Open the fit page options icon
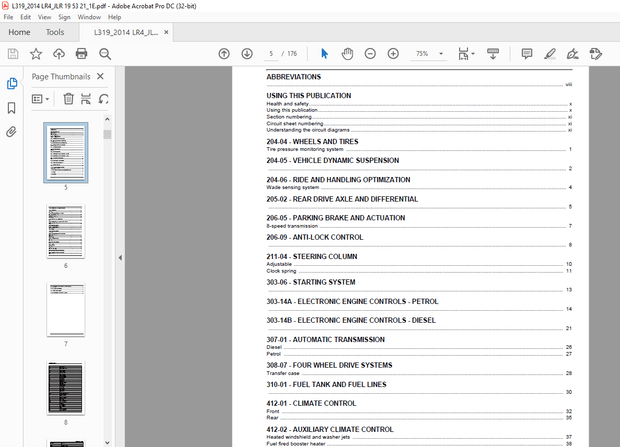Viewport: 620px width, 447px height. coord(466,54)
